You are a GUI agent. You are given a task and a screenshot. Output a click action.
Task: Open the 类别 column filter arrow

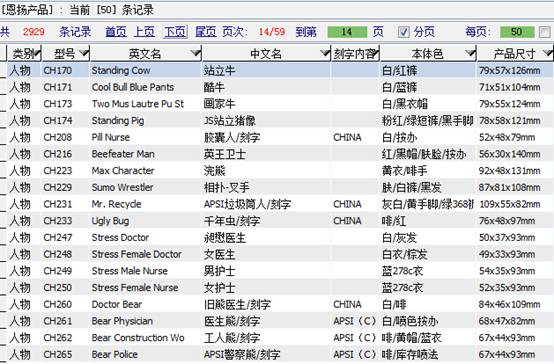[x=38, y=53]
